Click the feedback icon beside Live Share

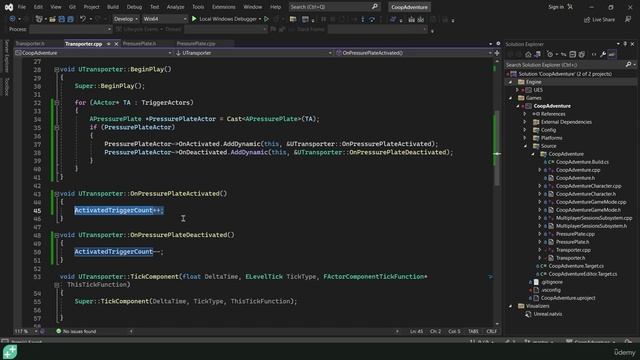(x=628, y=19)
